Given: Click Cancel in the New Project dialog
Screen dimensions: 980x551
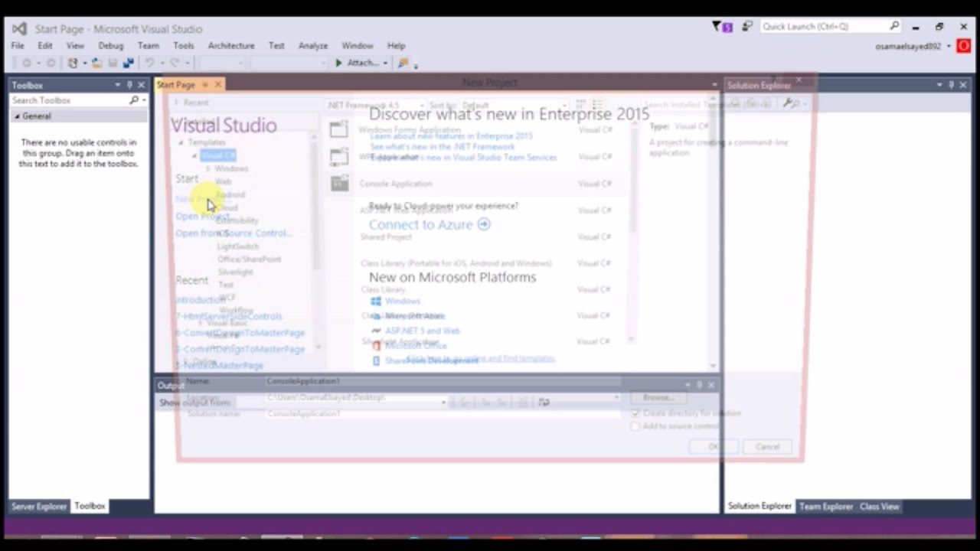Looking at the screenshot, I should tap(767, 447).
